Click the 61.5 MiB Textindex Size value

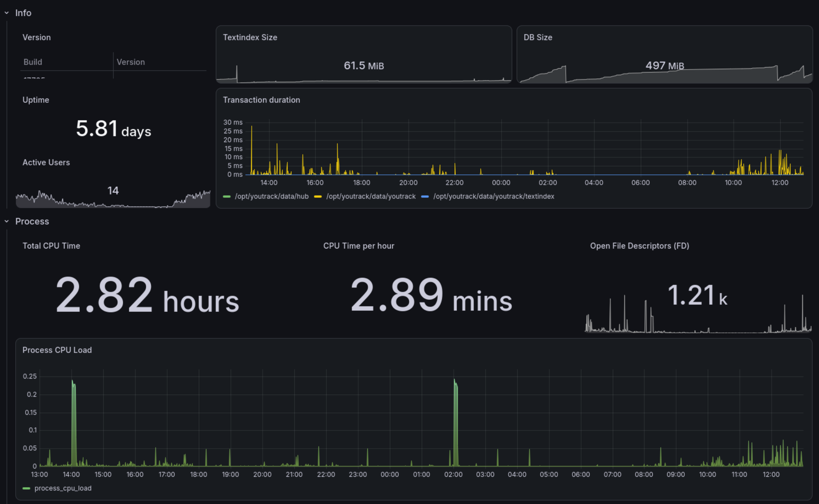(364, 66)
